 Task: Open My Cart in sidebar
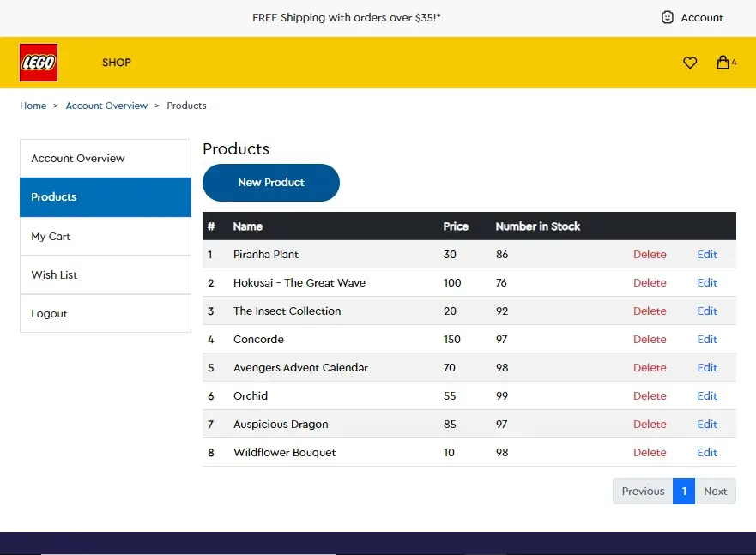[x=106, y=237]
